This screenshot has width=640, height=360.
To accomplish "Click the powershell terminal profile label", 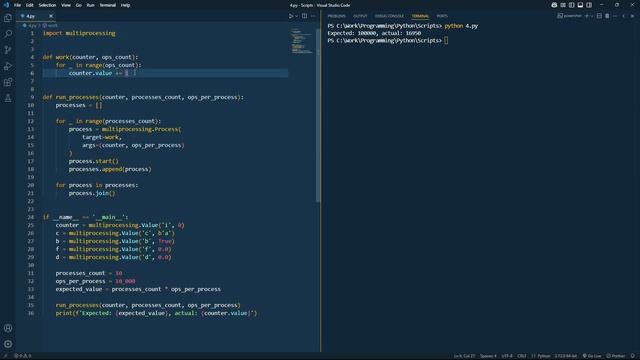I will [569, 16].
